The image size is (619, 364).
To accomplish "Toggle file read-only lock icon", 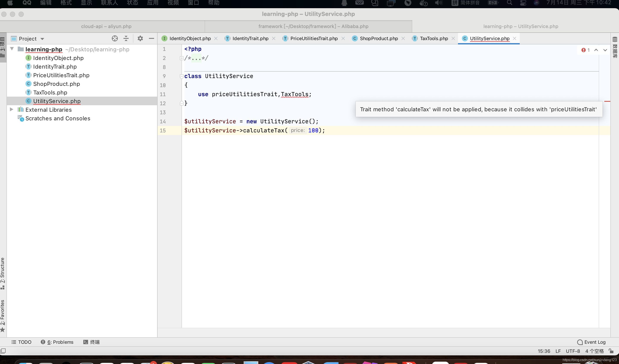I will [x=611, y=351].
